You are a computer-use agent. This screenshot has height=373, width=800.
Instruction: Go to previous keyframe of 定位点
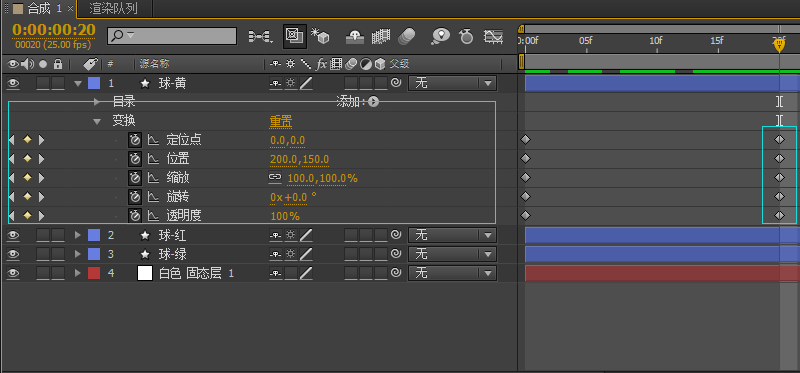pyautogui.click(x=12, y=140)
